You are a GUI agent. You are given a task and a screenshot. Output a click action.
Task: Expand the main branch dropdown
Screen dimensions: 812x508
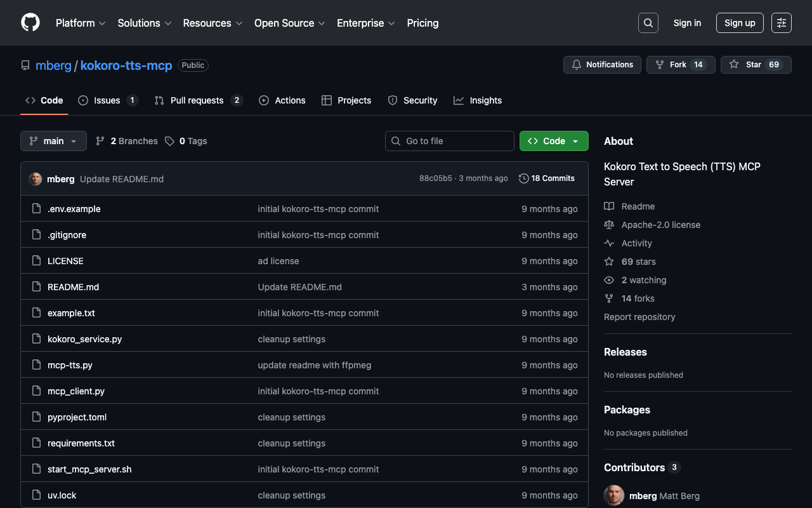(53, 141)
